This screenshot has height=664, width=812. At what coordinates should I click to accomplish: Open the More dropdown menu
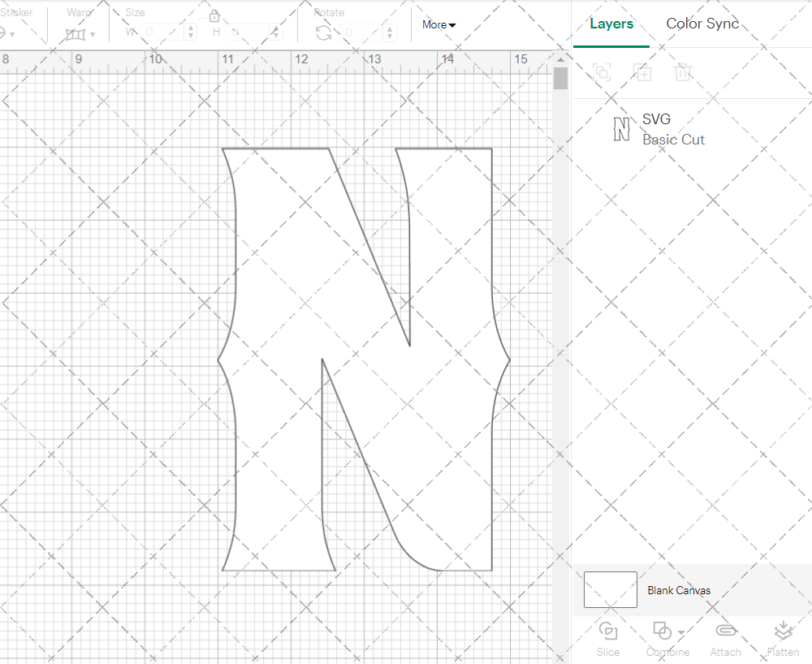[438, 25]
